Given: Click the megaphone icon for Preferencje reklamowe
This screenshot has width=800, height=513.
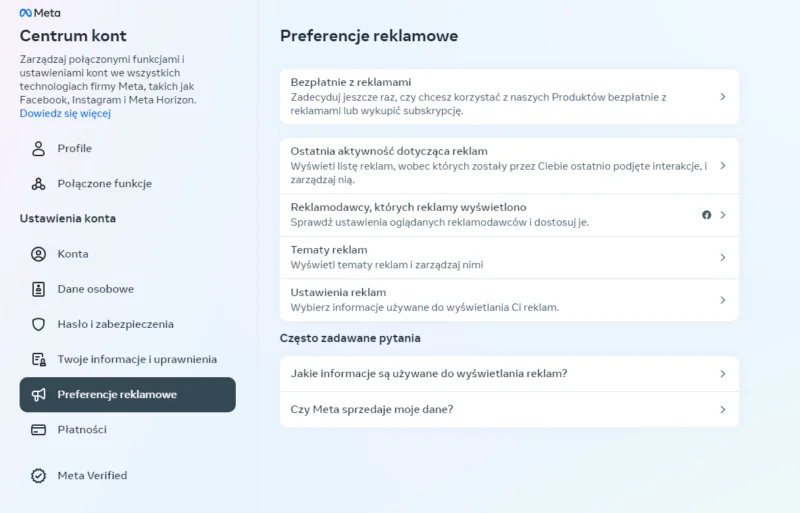Looking at the screenshot, I should [x=39, y=395].
